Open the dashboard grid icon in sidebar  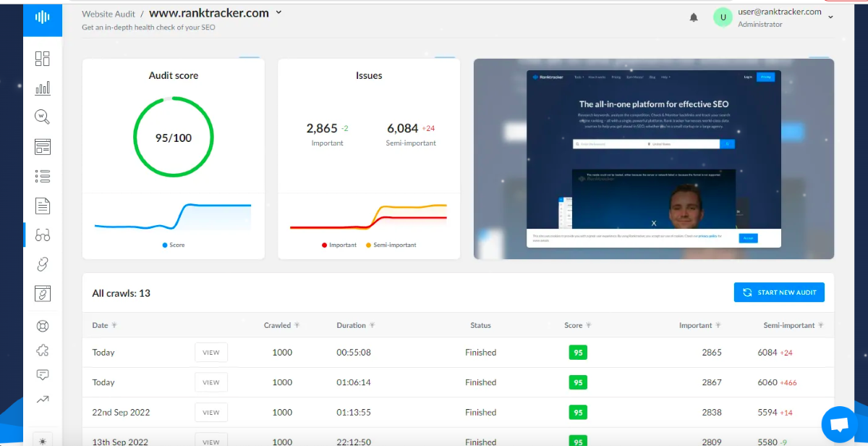click(x=43, y=59)
